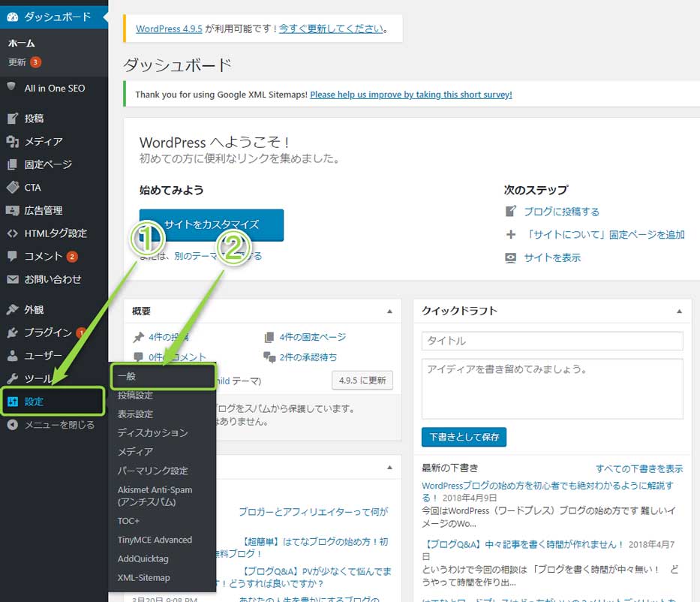Click the comments icon beside 2件の承認待ち

[269, 357]
